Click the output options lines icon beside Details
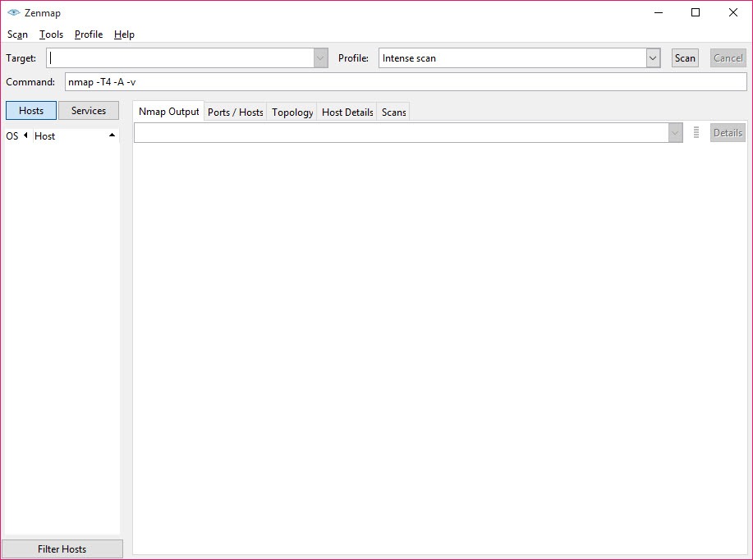 tap(696, 132)
